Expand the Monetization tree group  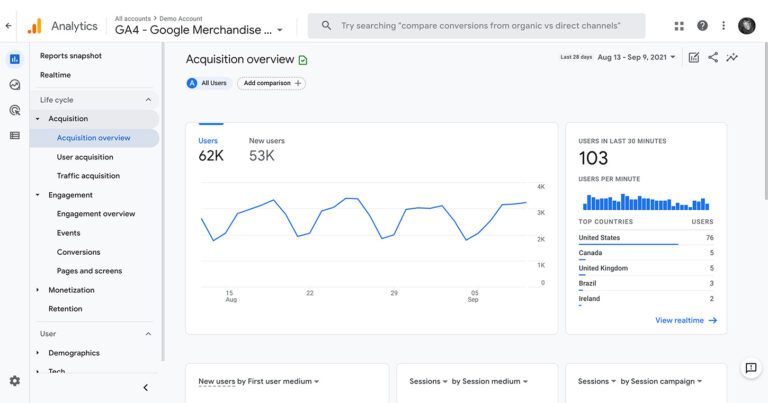(x=38, y=290)
